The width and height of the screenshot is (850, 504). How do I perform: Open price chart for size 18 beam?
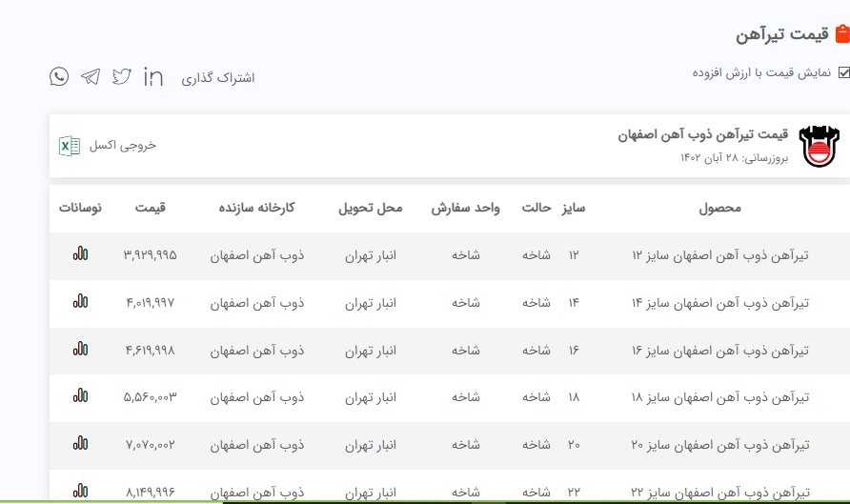pyautogui.click(x=80, y=395)
